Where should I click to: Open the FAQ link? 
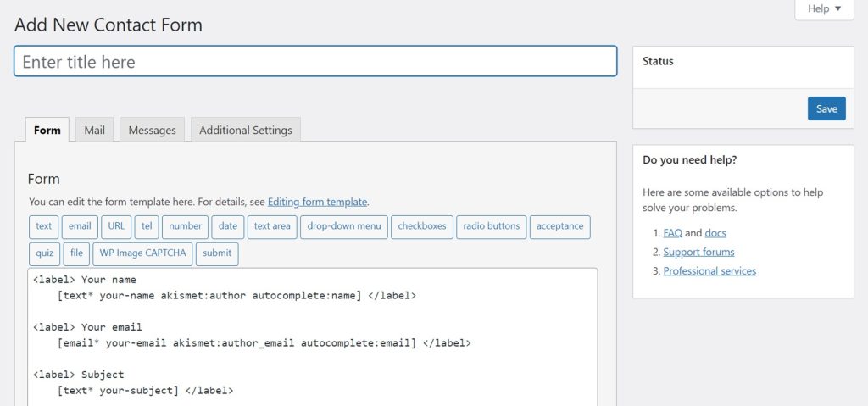click(x=672, y=233)
